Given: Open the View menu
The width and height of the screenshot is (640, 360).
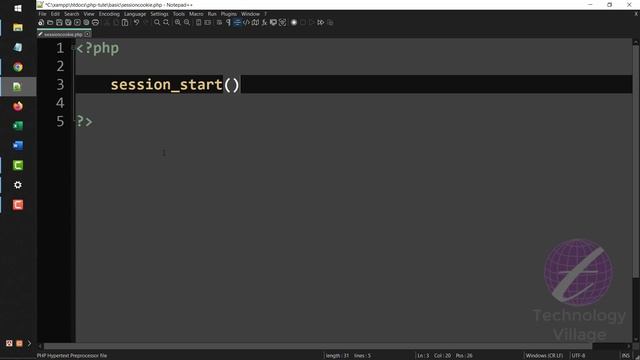Looking at the screenshot, I should tap(89, 14).
